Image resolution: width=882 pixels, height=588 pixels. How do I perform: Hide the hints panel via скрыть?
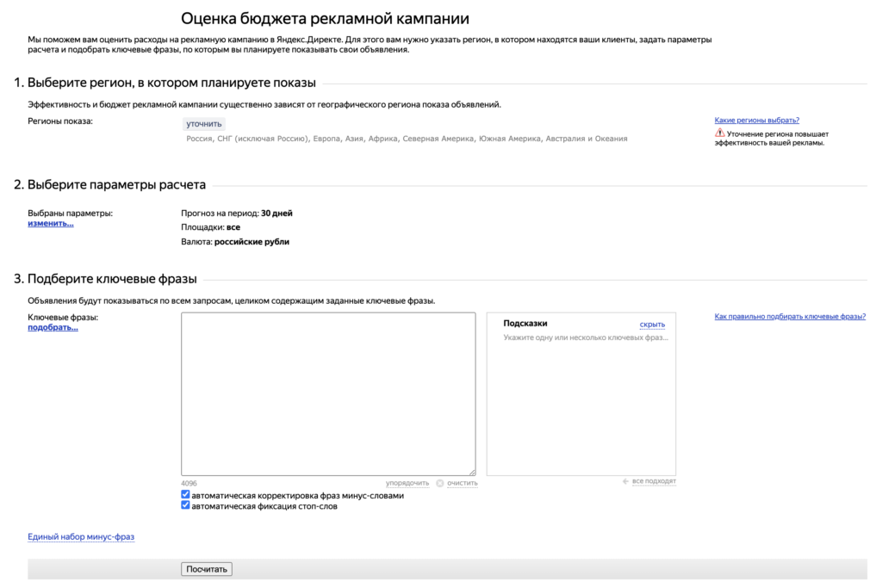coord(652,325)
